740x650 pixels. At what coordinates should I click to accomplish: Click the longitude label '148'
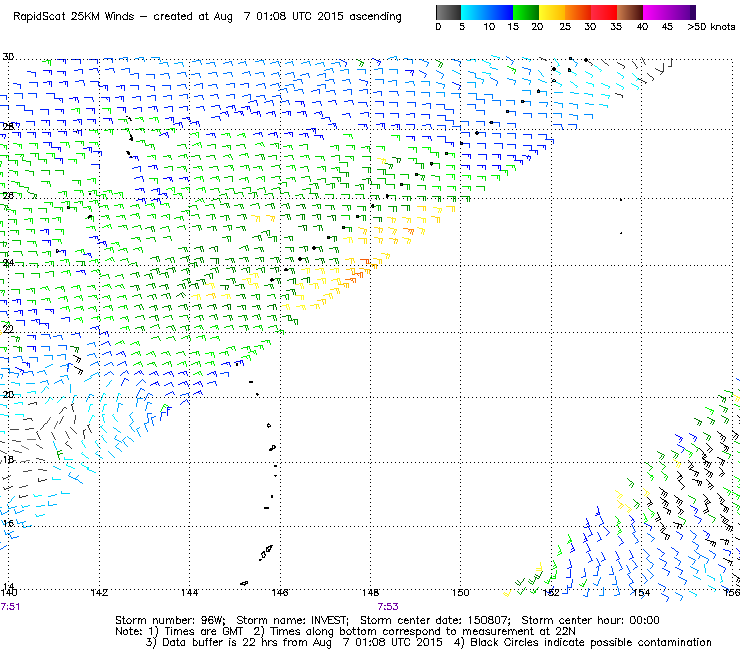point(370,592)
